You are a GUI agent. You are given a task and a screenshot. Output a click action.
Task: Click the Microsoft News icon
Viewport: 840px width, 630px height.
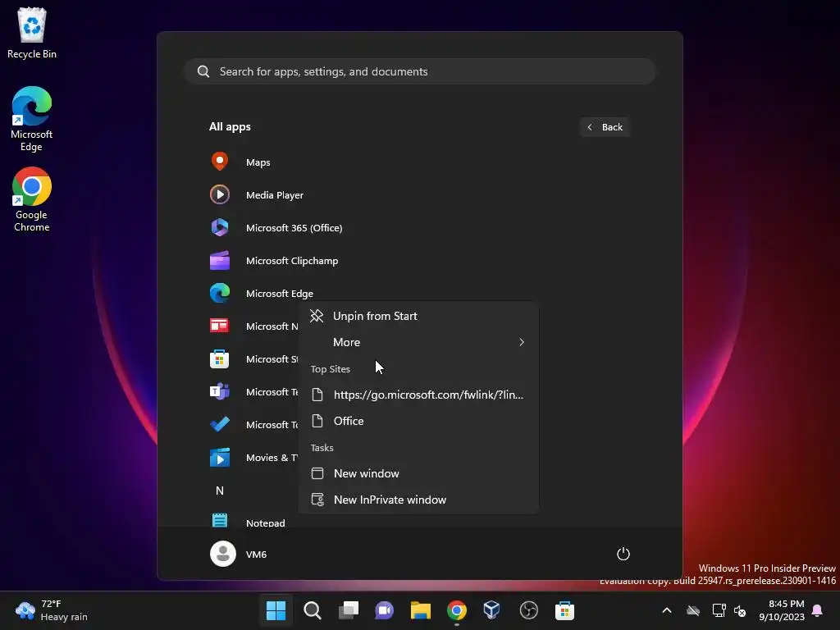[x=220, y=326]
